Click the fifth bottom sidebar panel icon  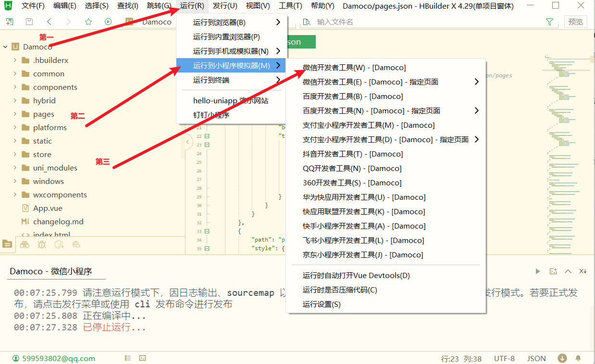point(76,244)
